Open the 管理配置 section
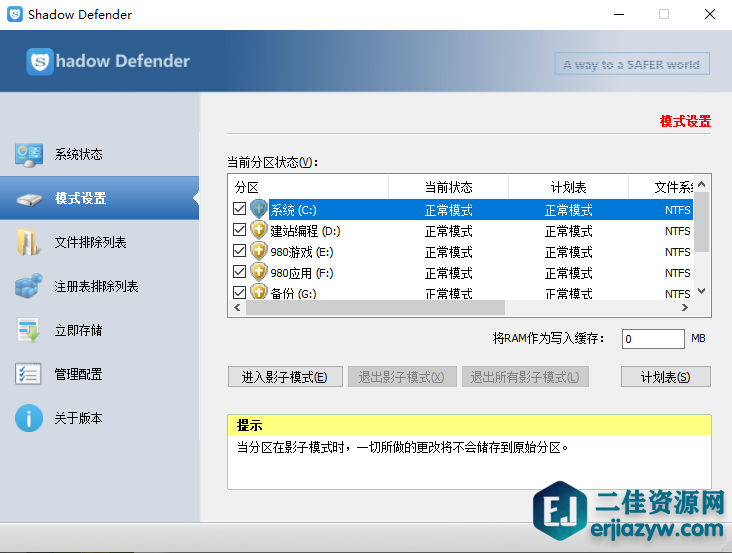The width and height of the screenshot is (732, 553). tap(99, 374)
